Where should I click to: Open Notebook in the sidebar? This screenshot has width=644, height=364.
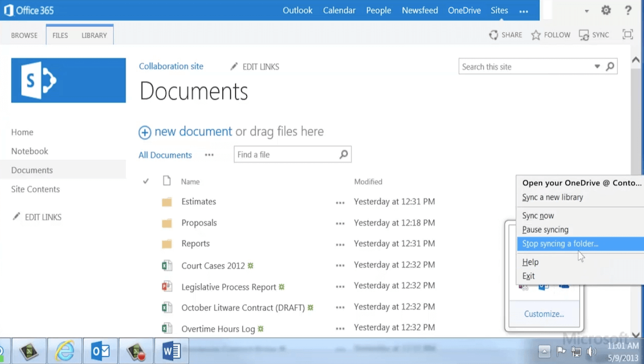click(29, 151)
